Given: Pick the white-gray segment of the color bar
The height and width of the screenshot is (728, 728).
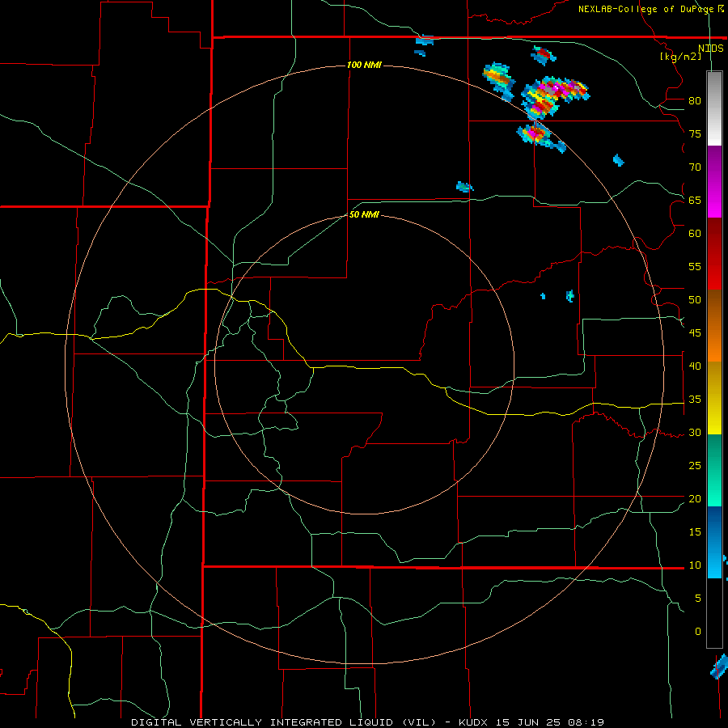Looking at the screenshot, I should click(x=714, y=108).
